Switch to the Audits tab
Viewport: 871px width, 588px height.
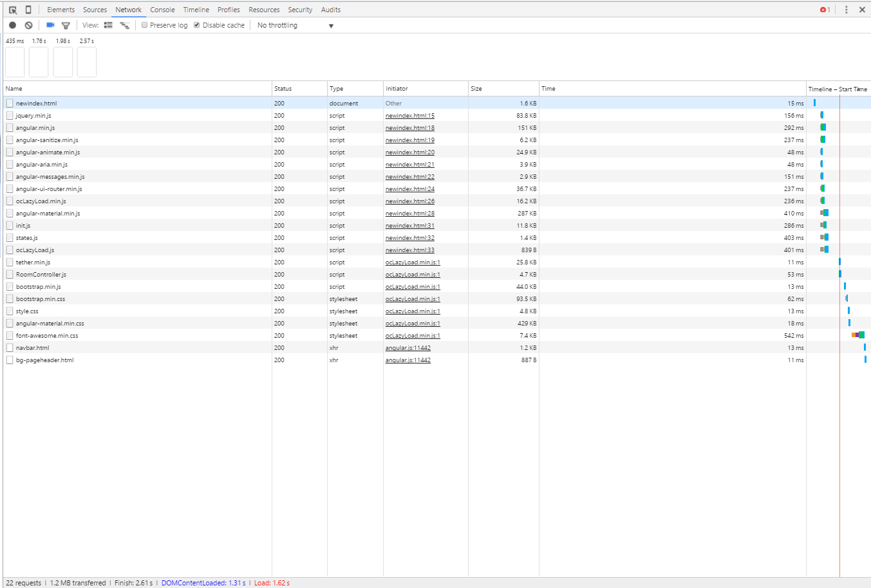click(331, 10)
